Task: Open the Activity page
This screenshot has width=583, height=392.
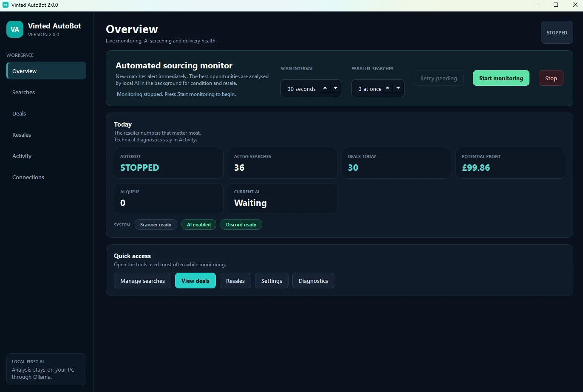Action: 46,156
